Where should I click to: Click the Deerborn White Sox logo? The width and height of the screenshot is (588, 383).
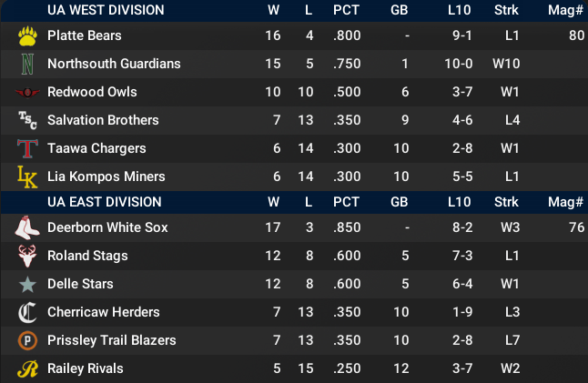(x=28, y=228)
